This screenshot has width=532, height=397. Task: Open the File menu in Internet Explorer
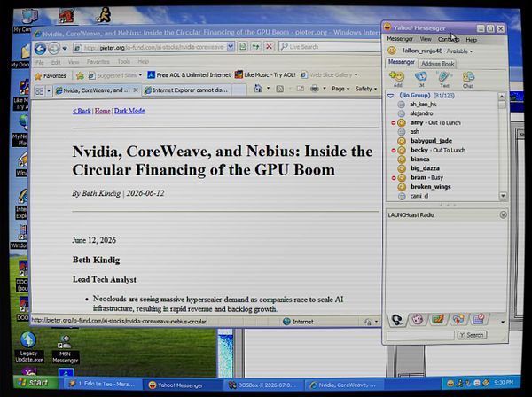coord(40,62)
